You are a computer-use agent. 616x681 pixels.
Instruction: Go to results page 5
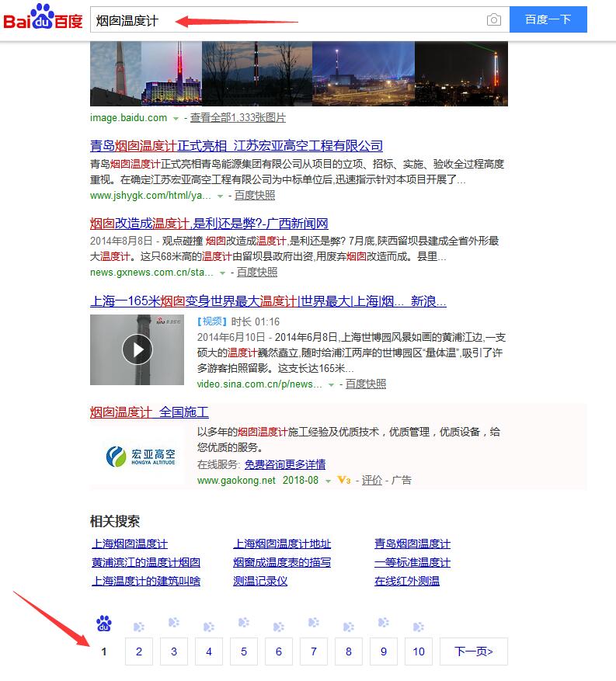pos(244,651)
